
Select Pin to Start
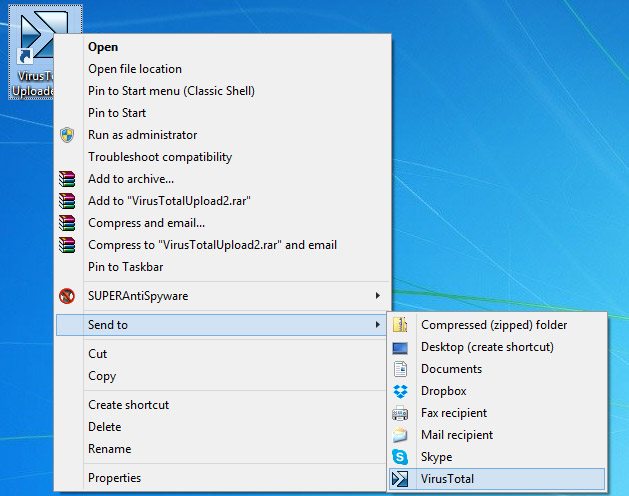[x=222, y=113]
